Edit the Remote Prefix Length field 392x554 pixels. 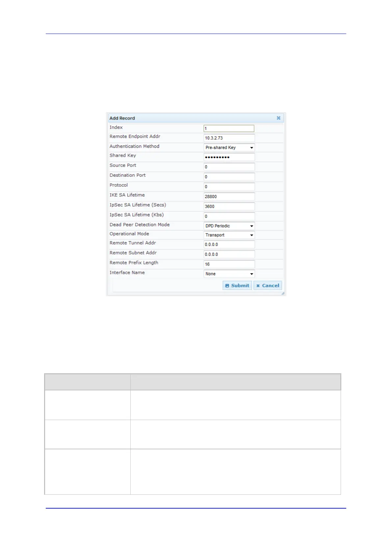tap(229, 264)
